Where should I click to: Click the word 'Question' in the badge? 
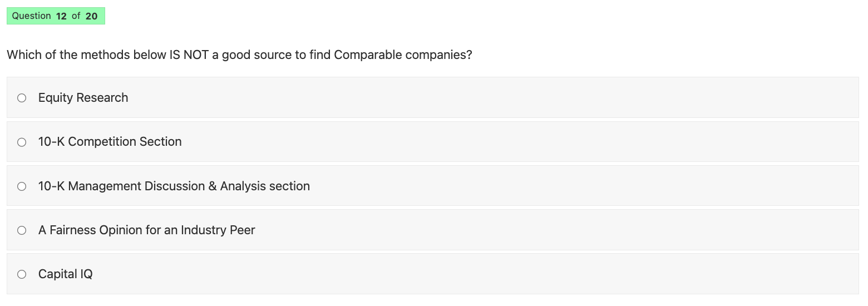[x=31, y=16]
